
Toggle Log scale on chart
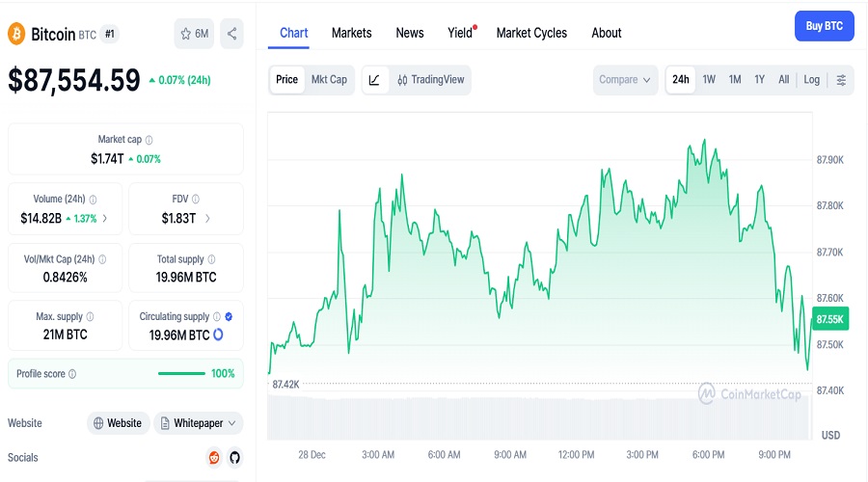click(811, 80)
